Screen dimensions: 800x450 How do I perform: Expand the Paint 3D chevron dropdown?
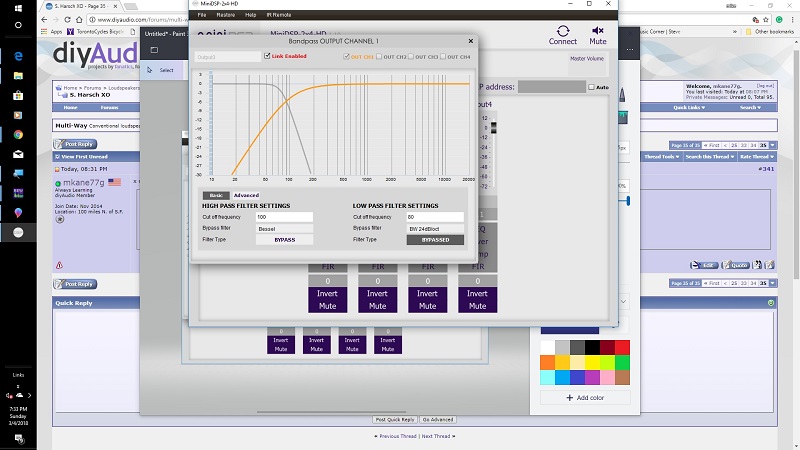tap(623, 302)
